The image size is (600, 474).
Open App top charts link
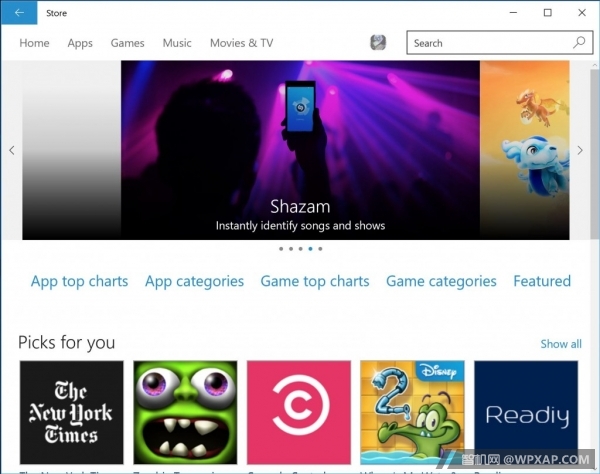(79, 281)
